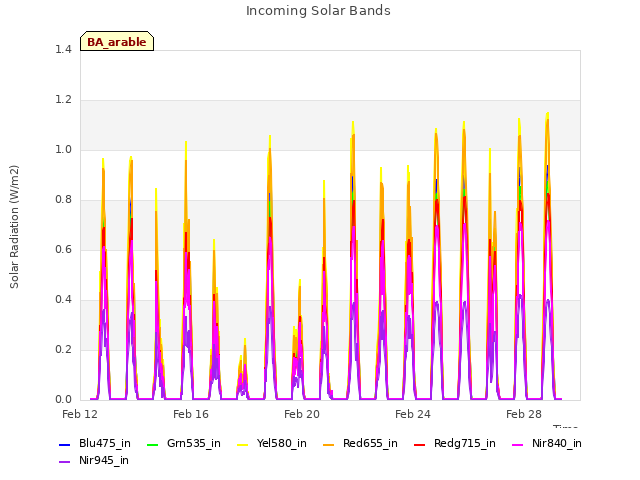Click the Nir945_in purple legend swatch
Viewport: 640px width, 480px height.
point(64,462)
